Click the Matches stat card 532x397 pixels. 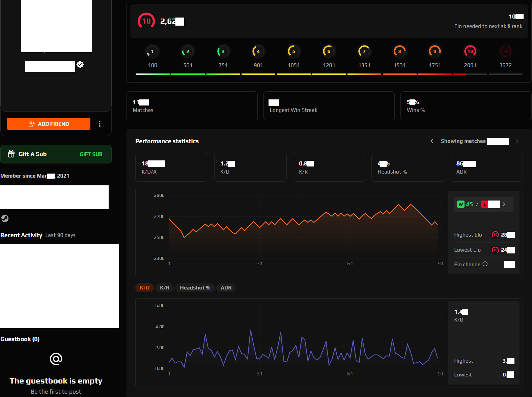pos(192,106)
